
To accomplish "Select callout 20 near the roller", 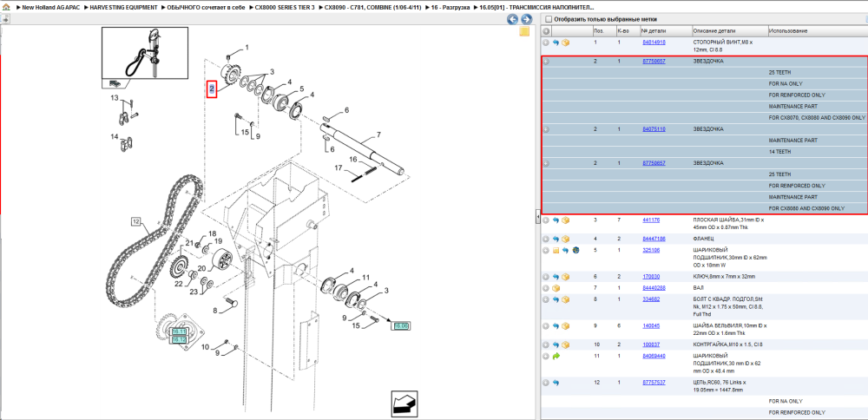I will point(201,269).
